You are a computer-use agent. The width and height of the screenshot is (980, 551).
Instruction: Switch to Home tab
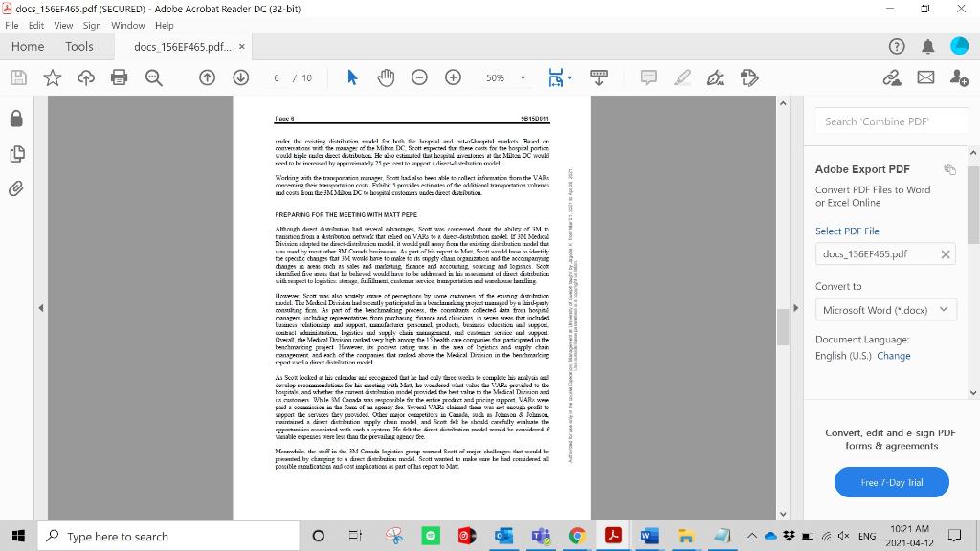(28, 46)
